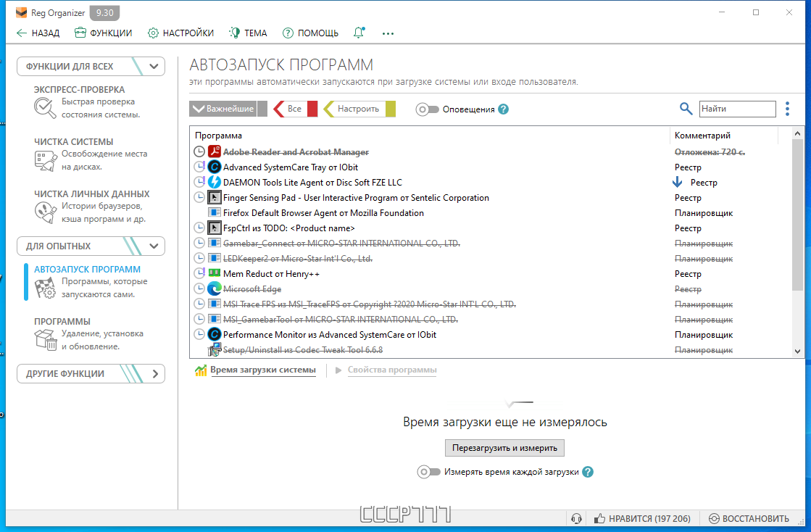
Task: Click the Экспресс-проверка sidebar icon
Action: pos(45,108)
